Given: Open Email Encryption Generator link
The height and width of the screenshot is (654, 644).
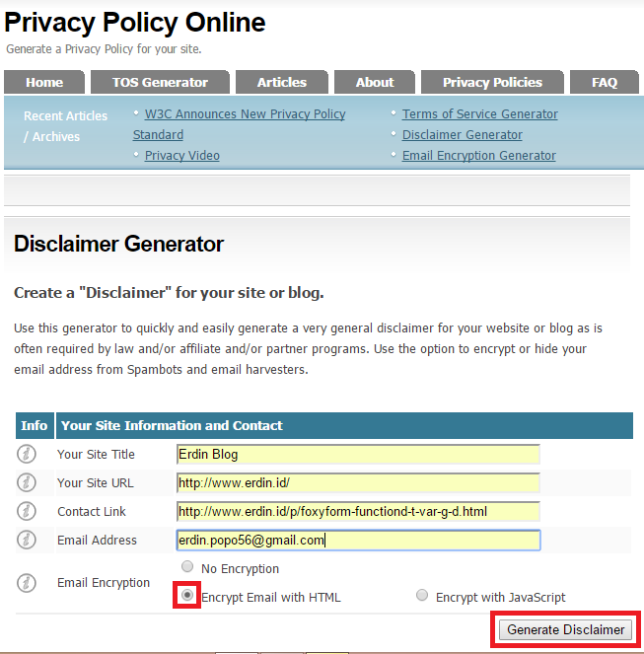Looking at the screenshot, I should point(479,156).
